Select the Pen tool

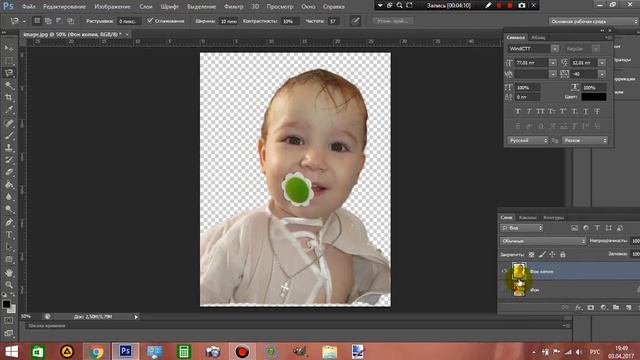(x=9, y=222)
